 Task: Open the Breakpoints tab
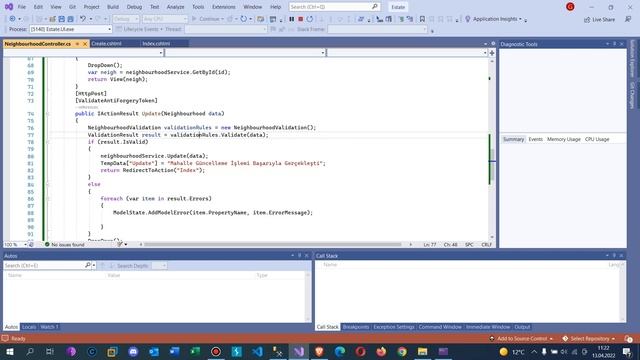coord(356,327)
